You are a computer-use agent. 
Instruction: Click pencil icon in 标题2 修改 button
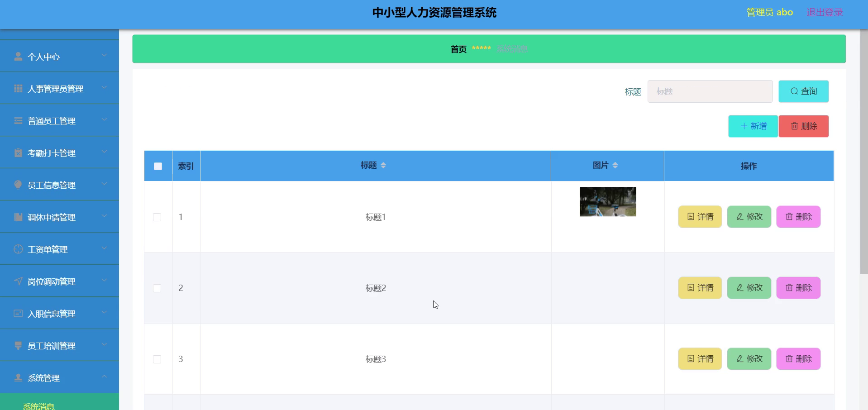(x=740, y=288)
